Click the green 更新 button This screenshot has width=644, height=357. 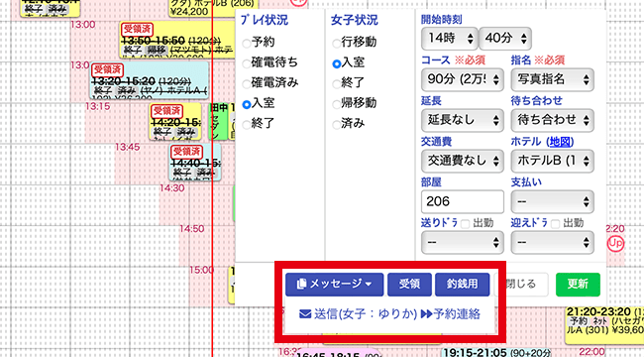578,285
